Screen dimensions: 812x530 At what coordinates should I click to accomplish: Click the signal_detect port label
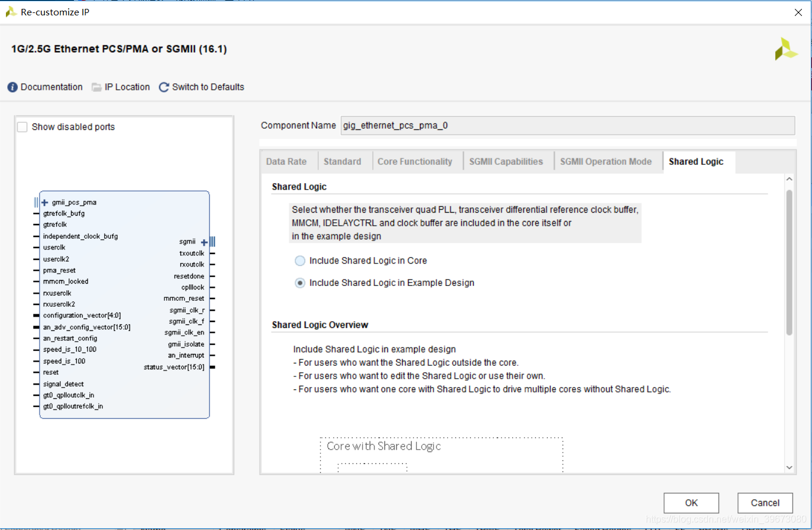click(x=63, y=385)
